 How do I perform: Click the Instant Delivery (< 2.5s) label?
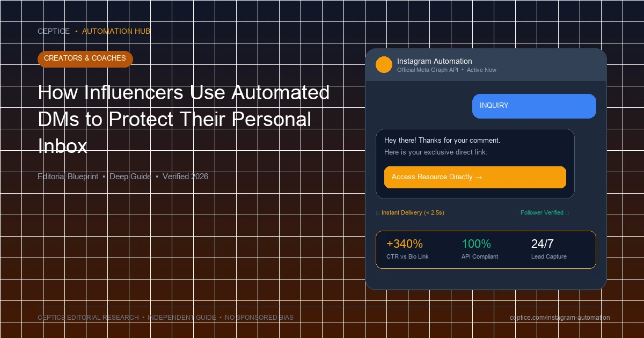pyautogui.click(x=413, y=213)
